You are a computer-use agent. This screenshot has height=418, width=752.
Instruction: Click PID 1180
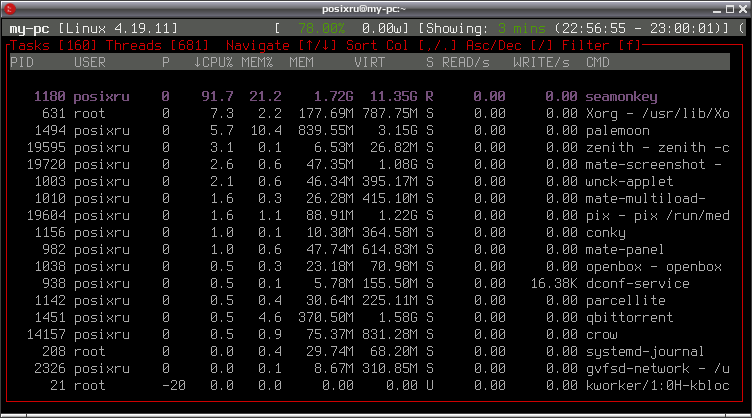49,97
